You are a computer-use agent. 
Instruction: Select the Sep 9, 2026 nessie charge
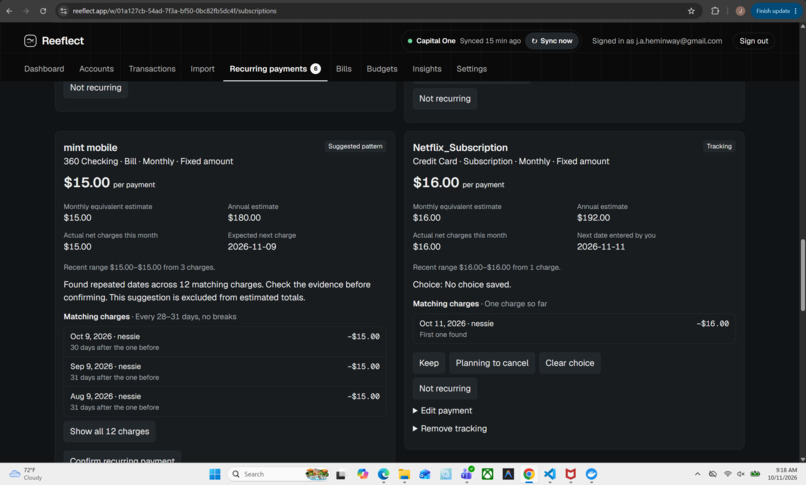click(x=225, y=371)
